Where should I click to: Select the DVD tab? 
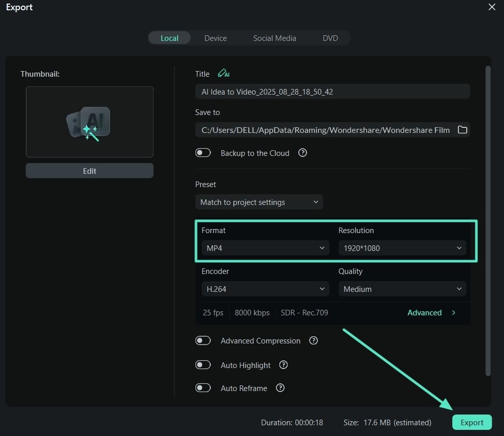tap(330, 38)
